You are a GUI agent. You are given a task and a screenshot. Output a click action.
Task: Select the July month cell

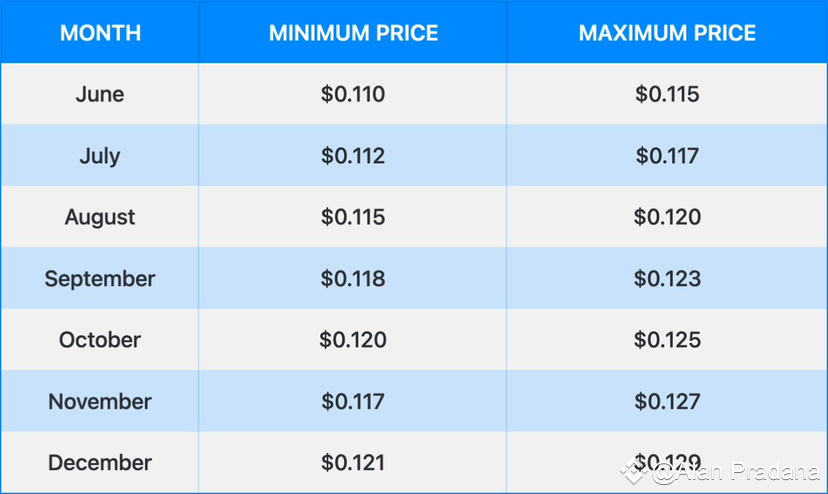[100, 156]
